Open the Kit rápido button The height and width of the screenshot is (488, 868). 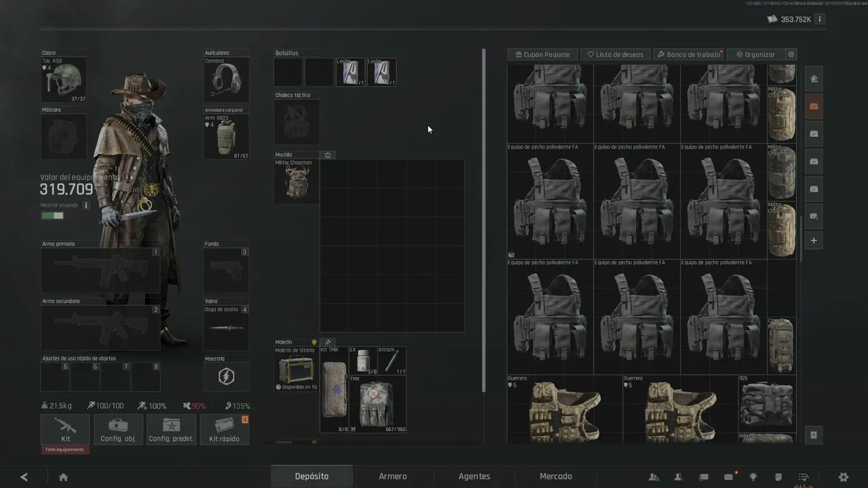[x=224, y=429]
